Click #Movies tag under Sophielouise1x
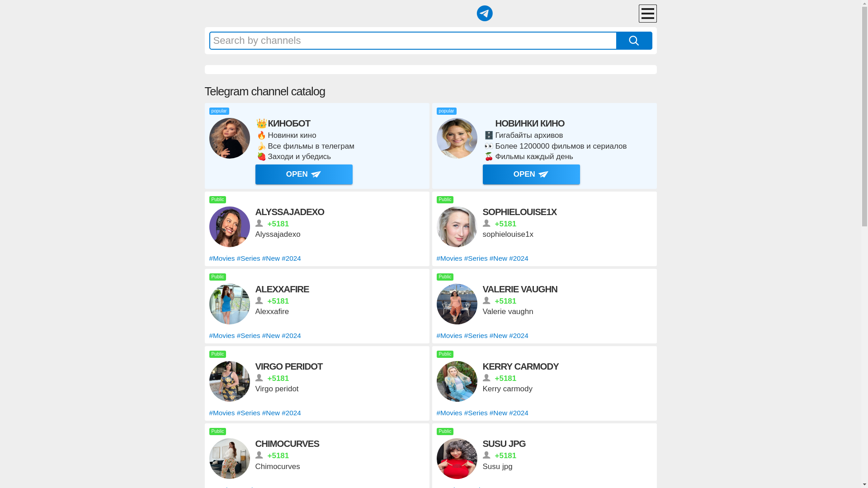 [x=449, y=258]
